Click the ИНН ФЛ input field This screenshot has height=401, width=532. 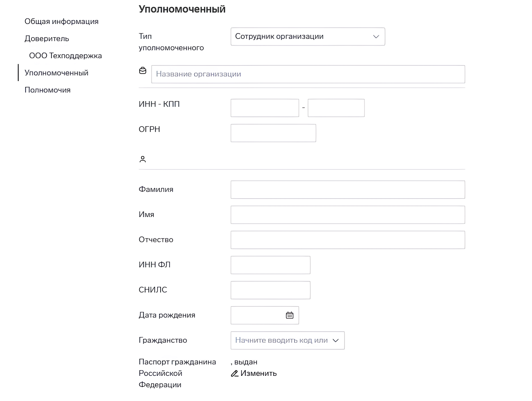point(271,265)
